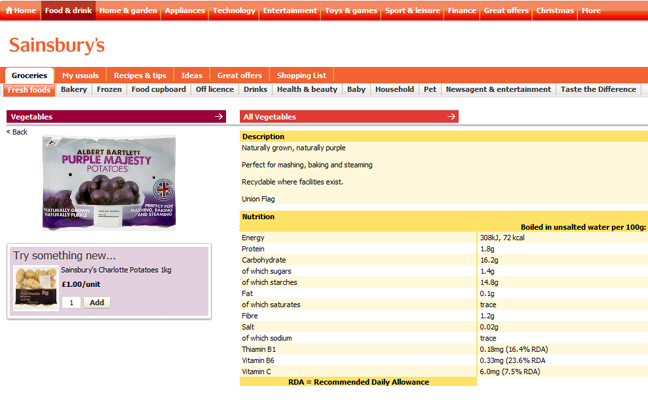
Task: Open Sainsbury's Charlotte Potatoes 1kg link
Action: [116, 270]
